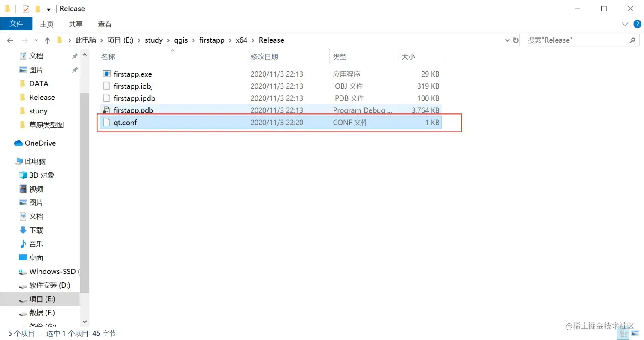Switch to the 查看 ribbon tab

pos(105,24)
